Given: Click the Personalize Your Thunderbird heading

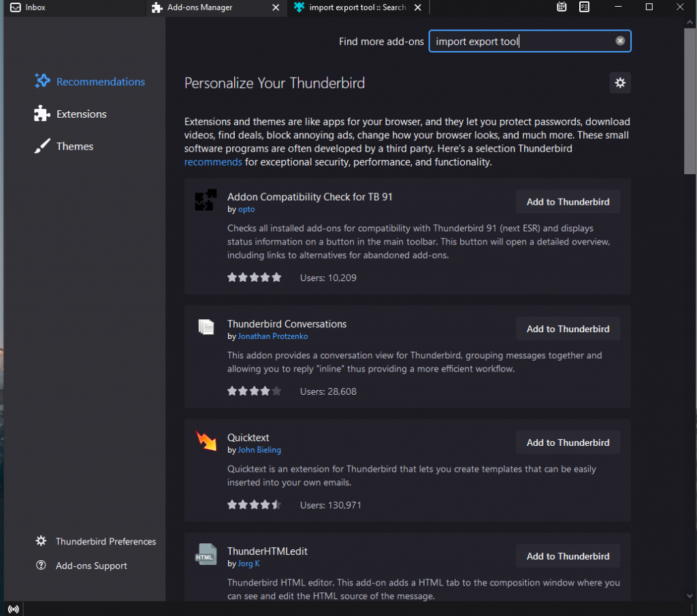Looking at the screenshot, I should click(275, 83).
